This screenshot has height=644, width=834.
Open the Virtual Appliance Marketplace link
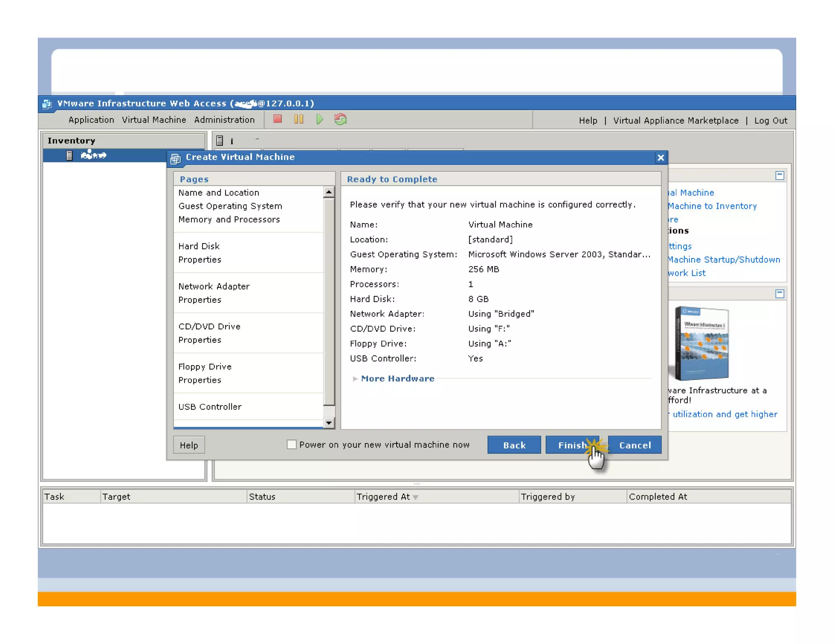click(676, 120)
